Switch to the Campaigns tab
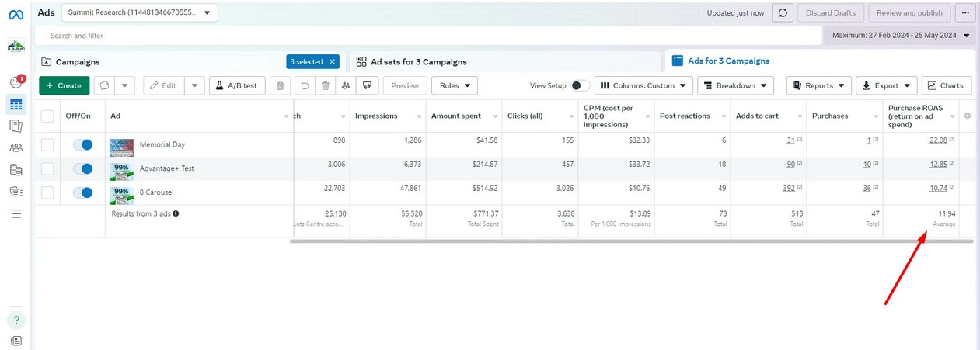This screenshot has width=980, height=350. 78,61
